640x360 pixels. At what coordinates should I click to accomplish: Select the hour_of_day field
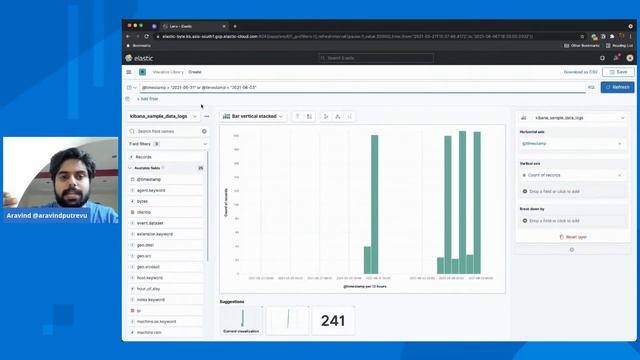pyautogui.click(x=166, y=289)
